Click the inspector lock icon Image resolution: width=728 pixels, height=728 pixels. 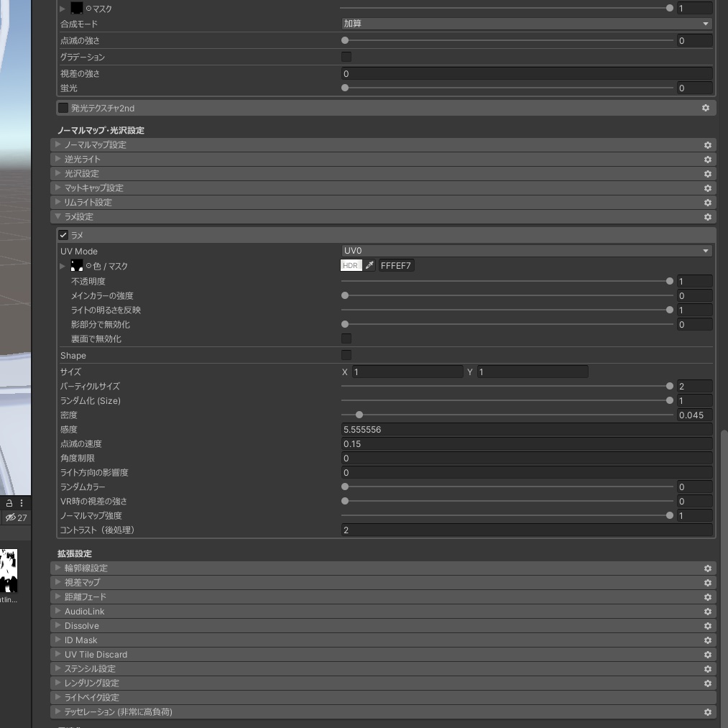click(8, 503)
